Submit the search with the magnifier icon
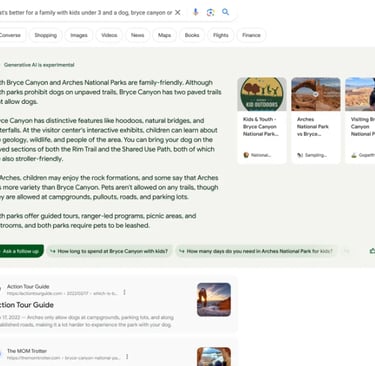 click(226, 12)
